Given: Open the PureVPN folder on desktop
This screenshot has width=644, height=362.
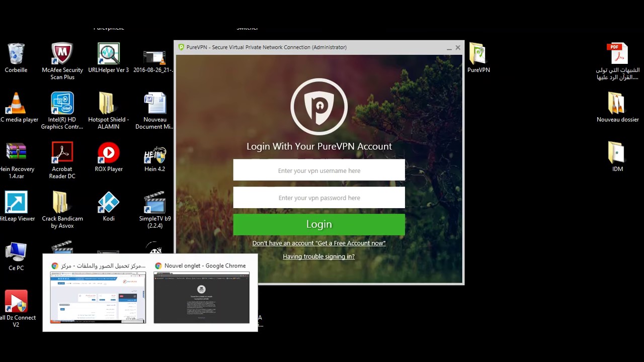Looking at the screenshot, I should coord(478,53).
